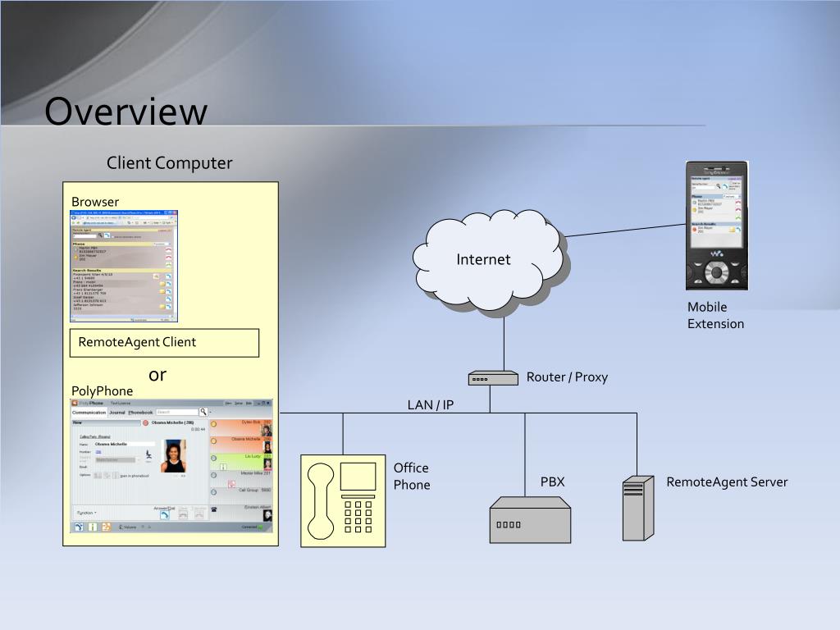The height and width of the screenshot is (630, 840).
Task: Click the LAN / IP label
Action: point(430,405)
